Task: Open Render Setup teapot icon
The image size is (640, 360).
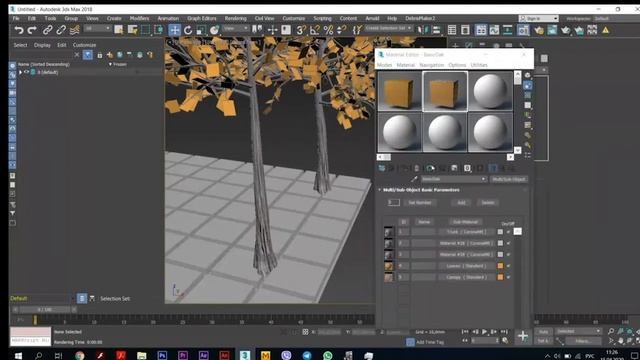Action: (x=539, y=30)
